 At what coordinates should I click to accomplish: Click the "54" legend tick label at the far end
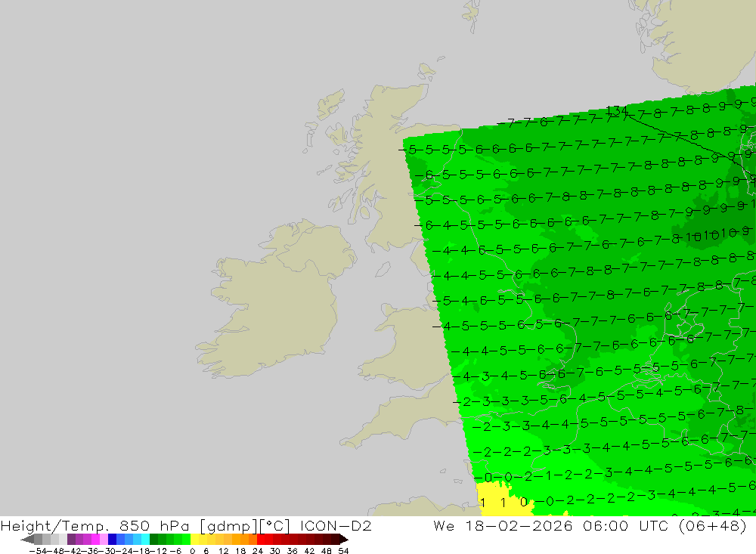(343, 551)
